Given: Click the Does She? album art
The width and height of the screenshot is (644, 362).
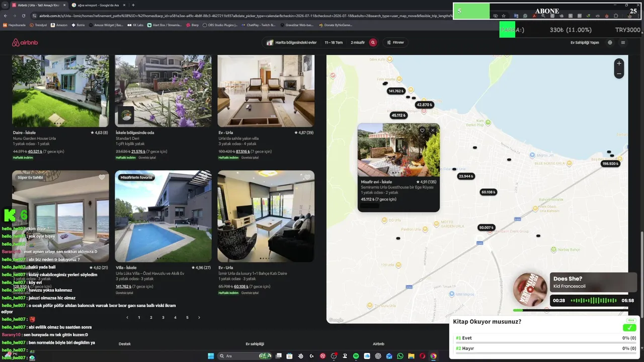Looking at the screenshot, I should (530, 290).
